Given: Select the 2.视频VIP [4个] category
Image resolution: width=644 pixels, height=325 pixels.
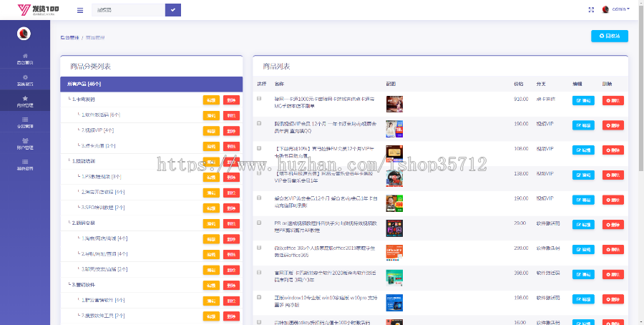Looking at the screenshot, I should point(97,130).
